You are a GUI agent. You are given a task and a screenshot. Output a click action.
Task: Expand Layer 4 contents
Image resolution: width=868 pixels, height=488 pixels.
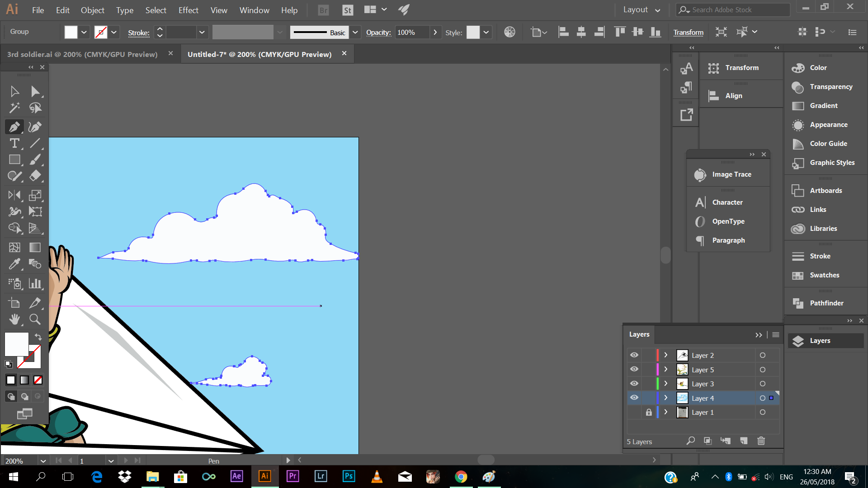(x=665, y=398)
